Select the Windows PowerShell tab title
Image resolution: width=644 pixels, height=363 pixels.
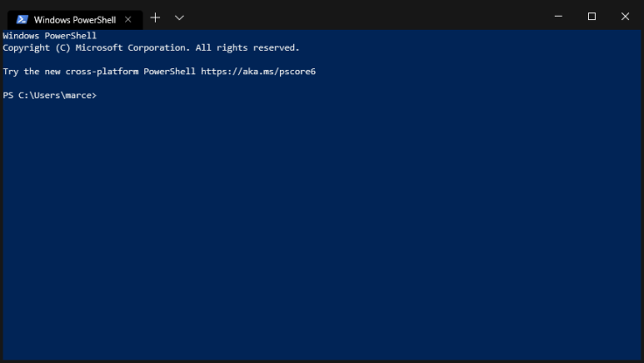point(74,19)
